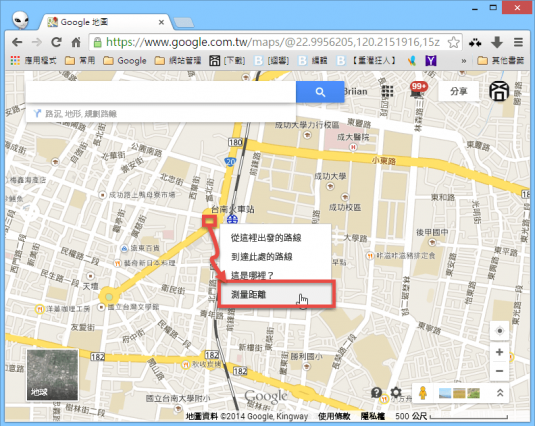Image resolution: width=535 pixels, height=426 pixels.
Task: Expand the imagery strip double chevron
Action: (x=500, y=393)
